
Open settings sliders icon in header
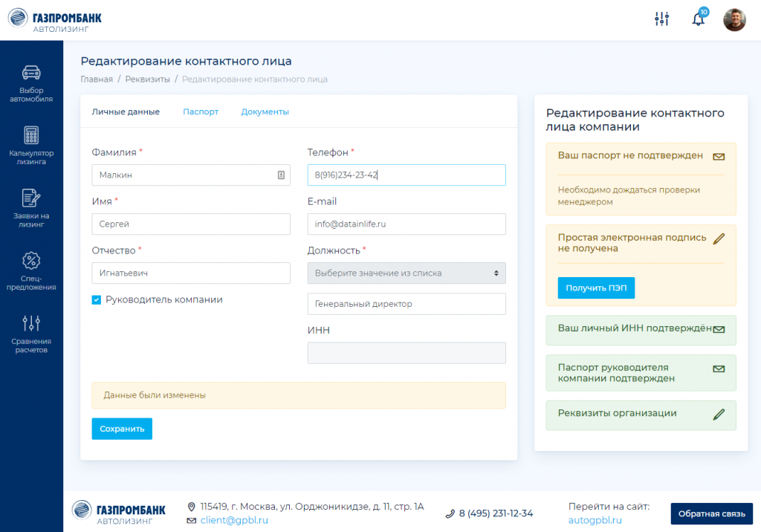pyautogui.click(x=661, y=19)
